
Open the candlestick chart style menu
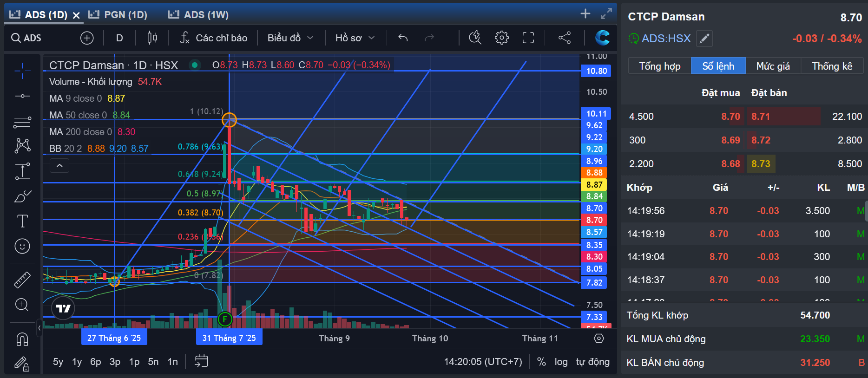[x=152, y=38]
